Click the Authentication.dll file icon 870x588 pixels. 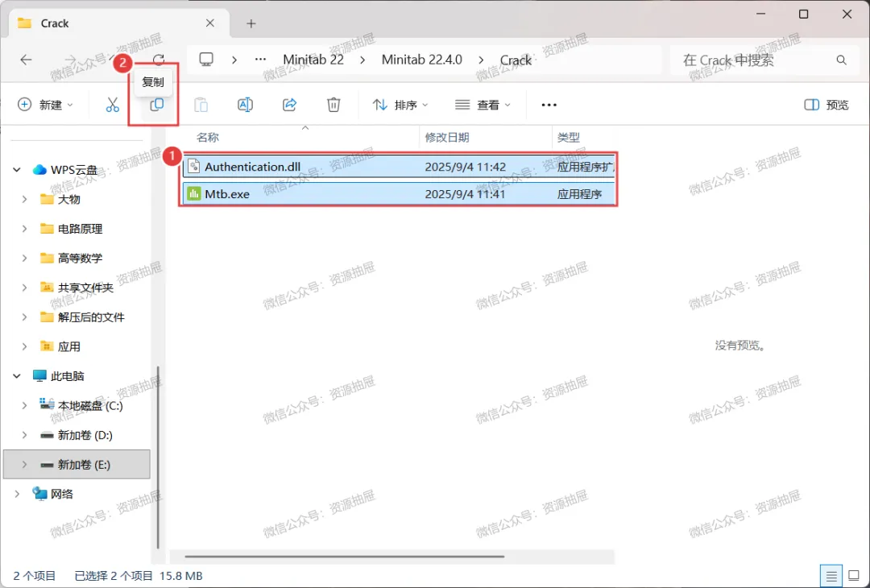tap(193, 167)
